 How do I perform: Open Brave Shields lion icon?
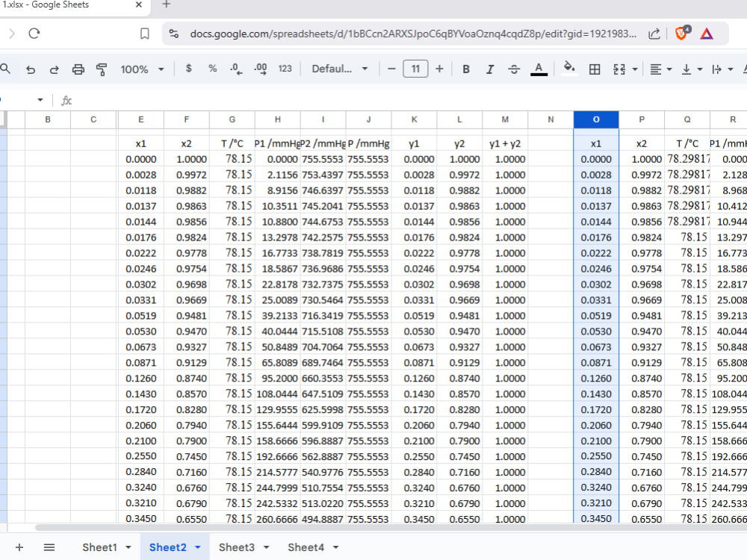pos(683,34)
